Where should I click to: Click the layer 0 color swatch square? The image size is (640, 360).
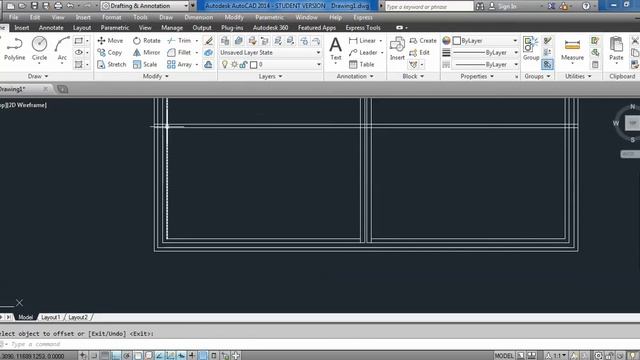pos(253,64)
